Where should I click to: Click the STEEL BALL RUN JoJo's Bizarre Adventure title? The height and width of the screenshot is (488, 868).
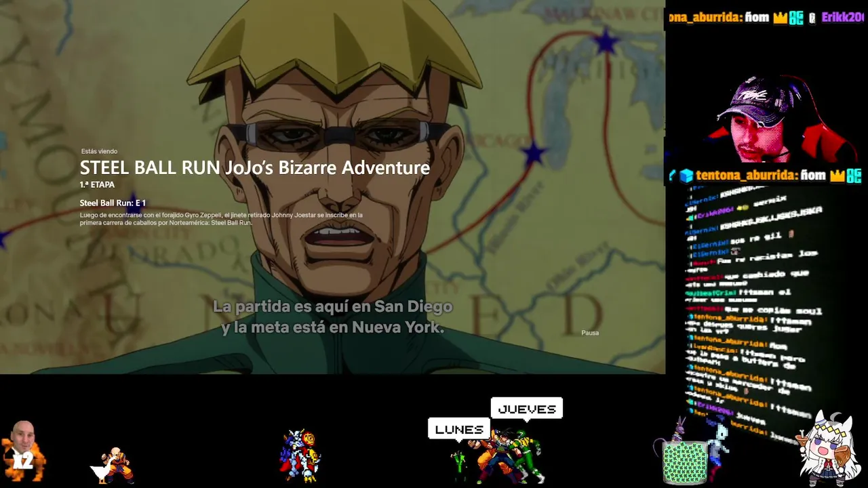click(255, 167)
